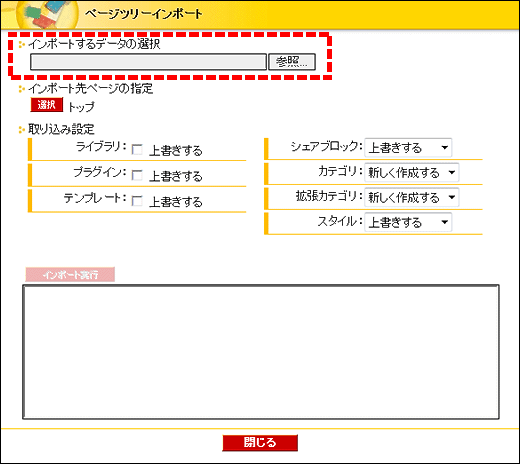
Task: Click the 取り込み設定 heading
Action: tap(61, 129)
